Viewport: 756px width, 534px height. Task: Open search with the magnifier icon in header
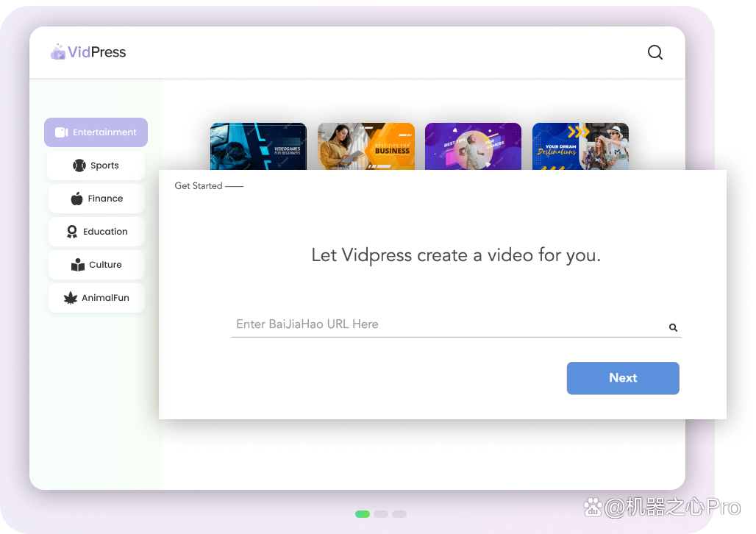[655, 52]
